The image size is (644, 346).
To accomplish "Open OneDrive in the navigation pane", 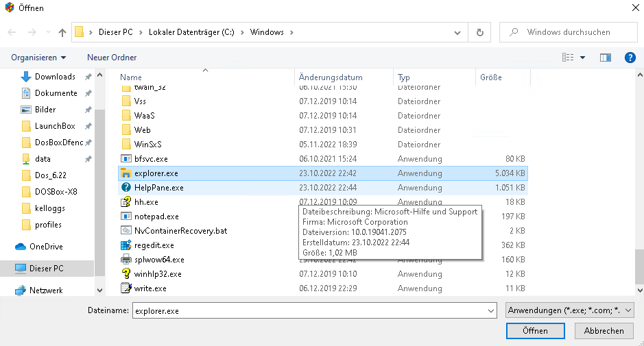I will point(46,247).
